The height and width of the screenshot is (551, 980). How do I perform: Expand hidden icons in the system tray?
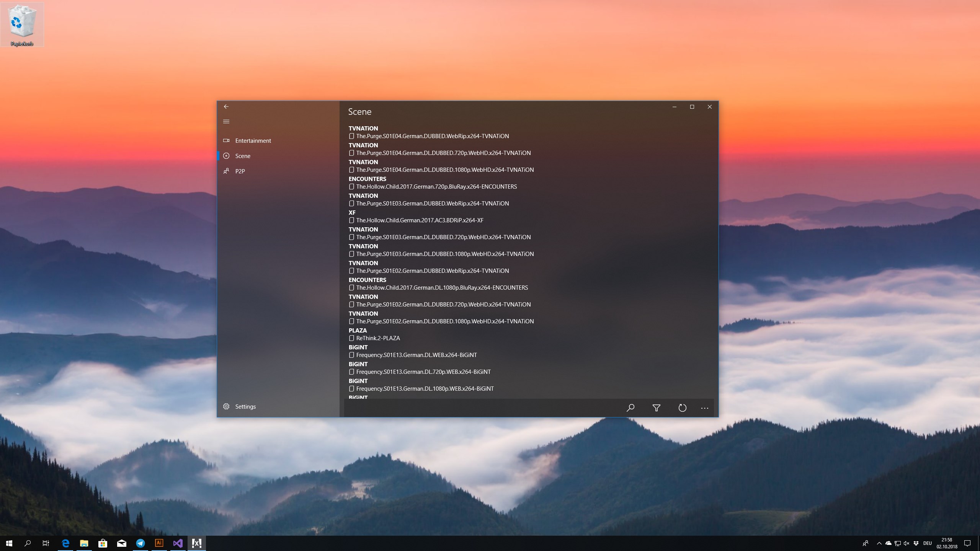(879, 543)
